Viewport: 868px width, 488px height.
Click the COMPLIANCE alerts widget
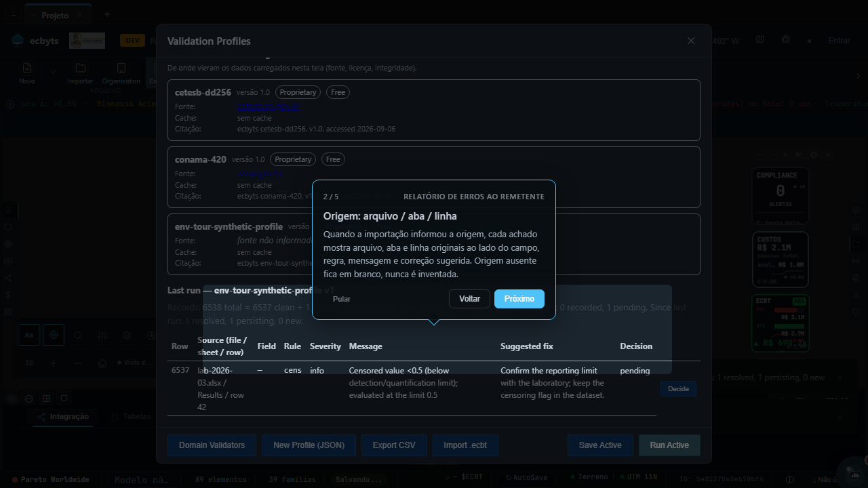pos(781,197)
